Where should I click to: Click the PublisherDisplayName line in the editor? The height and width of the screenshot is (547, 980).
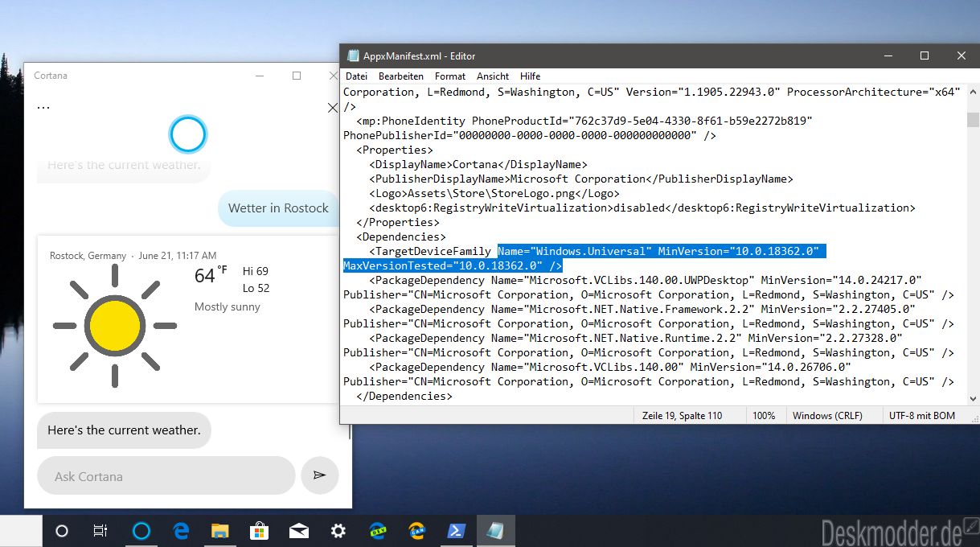[581, 179]
